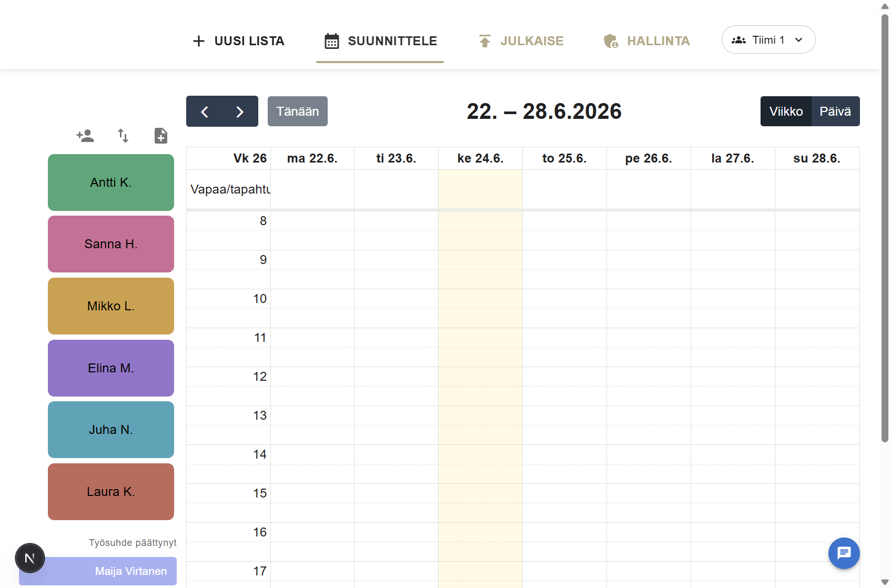Click the add employee icon
The image size is (891, 588).
(x=85, y=136)
